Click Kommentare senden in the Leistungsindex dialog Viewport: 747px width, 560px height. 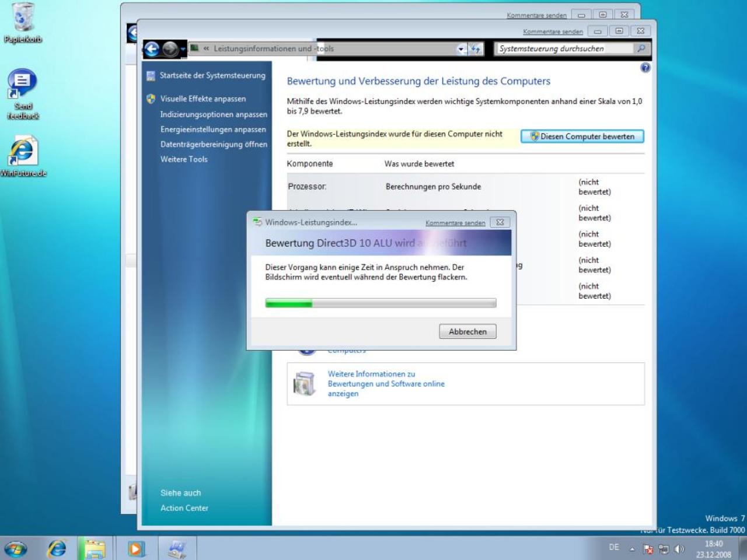coord(455,223)
